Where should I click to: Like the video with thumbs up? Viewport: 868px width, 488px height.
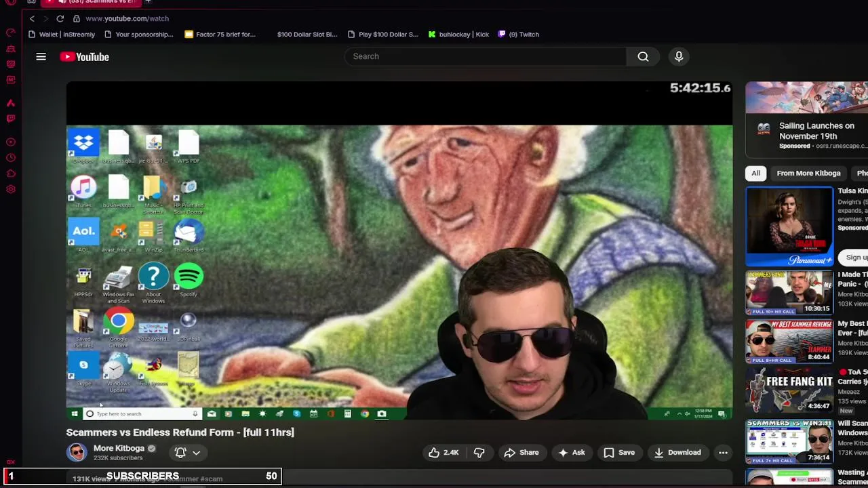coord(443,453)
